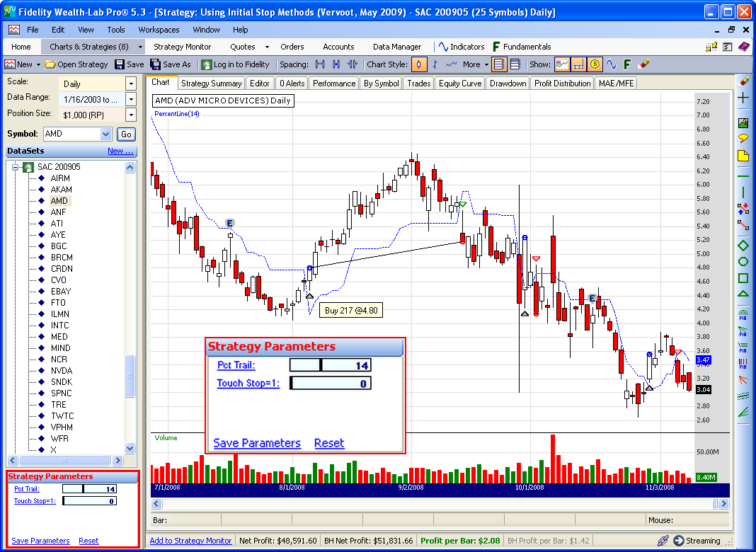
Task: Select the circle drawing tool
Action: point(743,262)
